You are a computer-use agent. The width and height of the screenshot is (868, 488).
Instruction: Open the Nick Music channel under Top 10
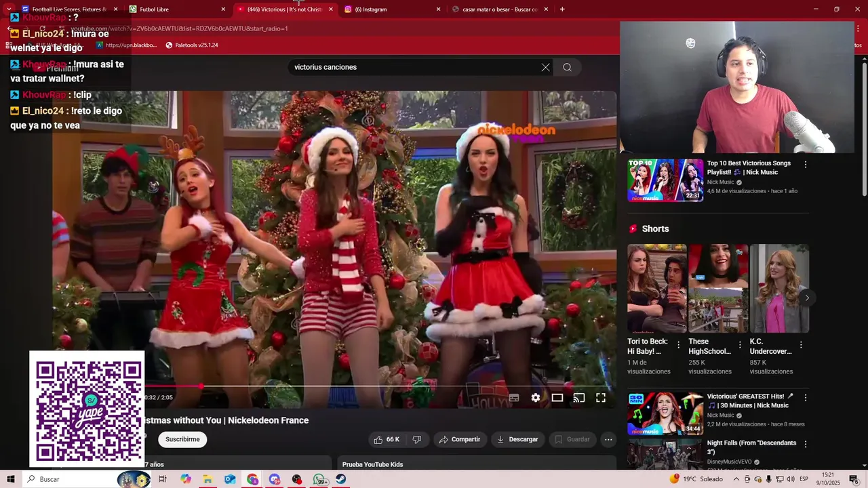pos(720,182)
